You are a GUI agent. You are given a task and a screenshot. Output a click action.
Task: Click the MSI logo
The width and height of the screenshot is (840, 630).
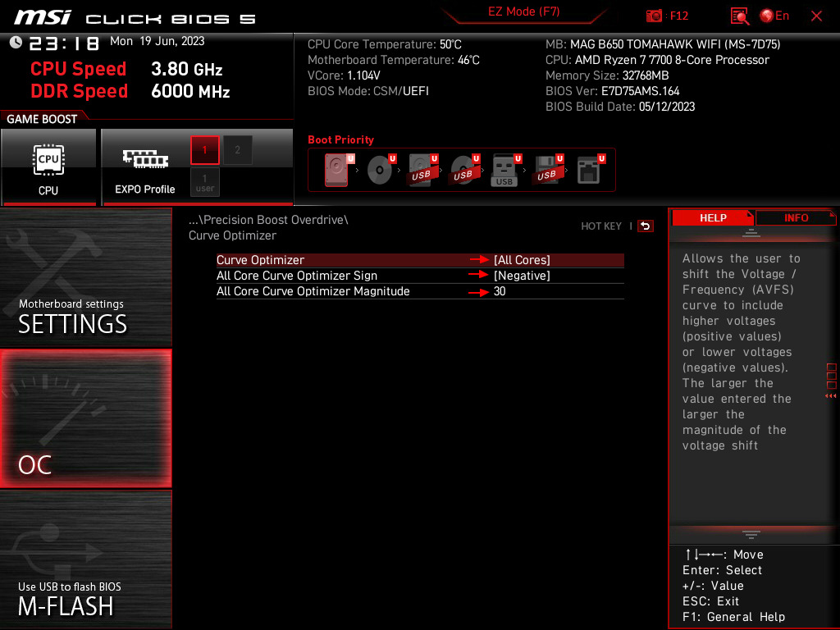click(43, 18)
